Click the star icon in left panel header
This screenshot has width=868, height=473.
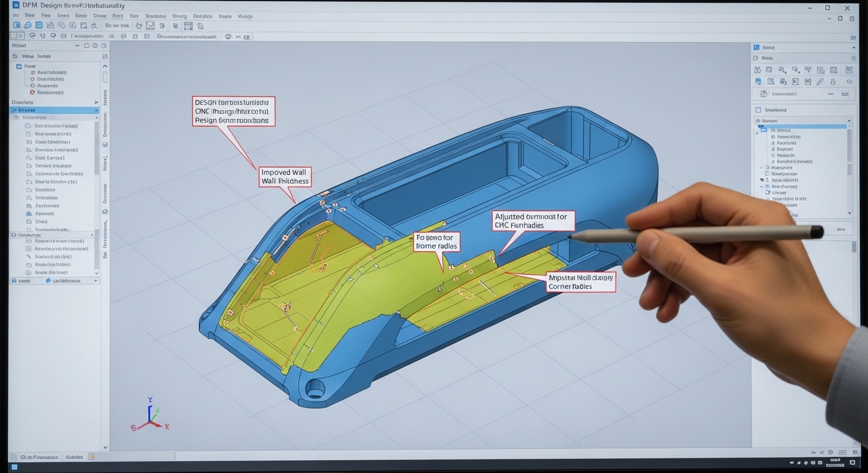15,56
